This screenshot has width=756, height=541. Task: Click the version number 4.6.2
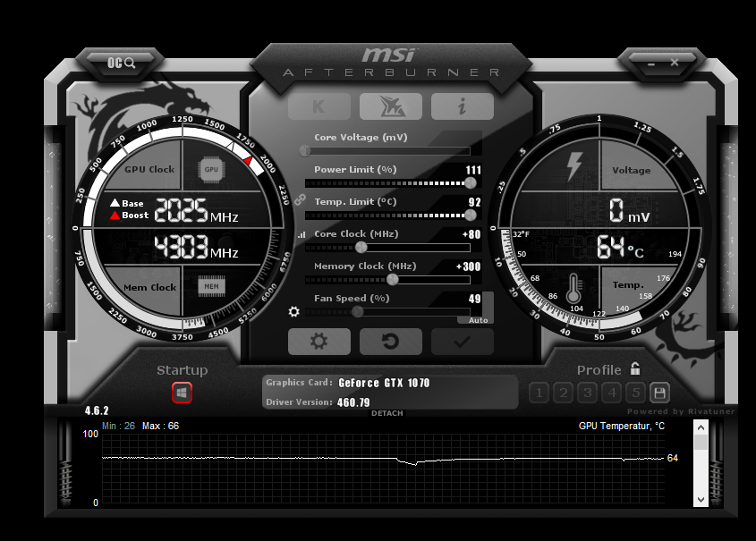click(97, 410)
